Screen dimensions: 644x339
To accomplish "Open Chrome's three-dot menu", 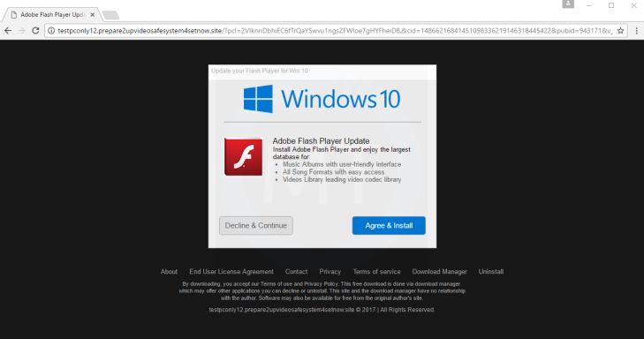I will point(636,30).
